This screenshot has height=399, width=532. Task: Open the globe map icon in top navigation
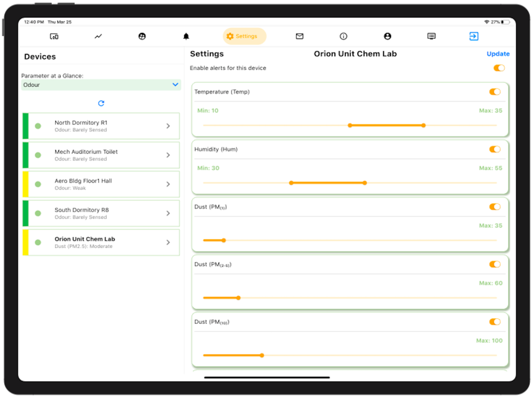(x=142, y=36)
